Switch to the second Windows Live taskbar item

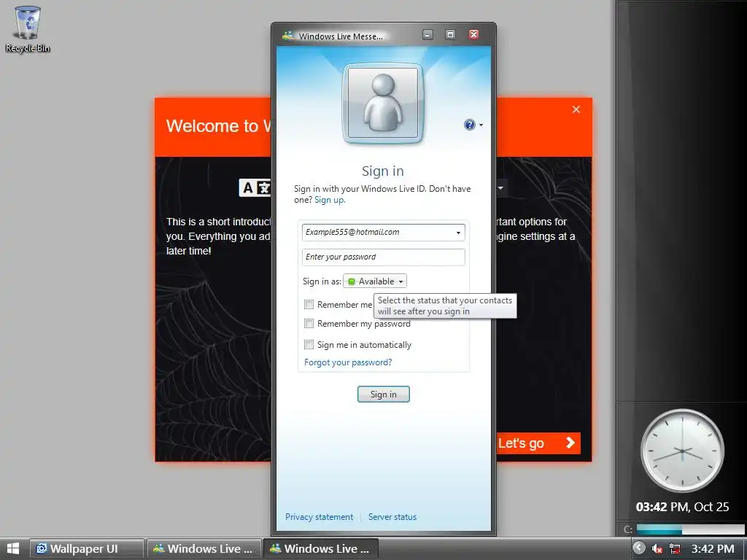point(321,548)
